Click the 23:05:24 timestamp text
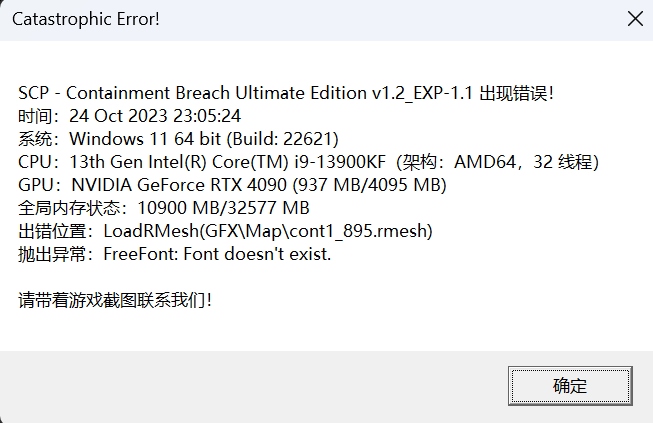This screenshot has width=653, height=423. [x=207, y=116]
